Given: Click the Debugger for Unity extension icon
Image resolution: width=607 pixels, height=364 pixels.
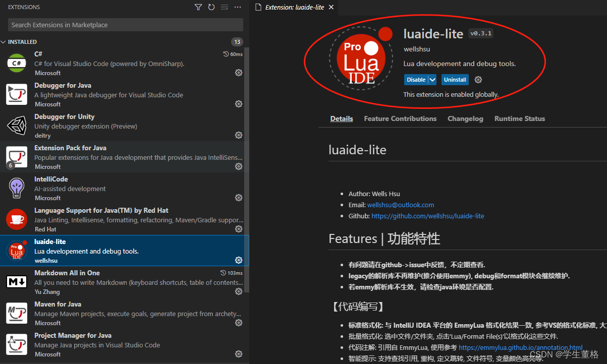Looking at the screenshot, I should click(x=17, y=126).
